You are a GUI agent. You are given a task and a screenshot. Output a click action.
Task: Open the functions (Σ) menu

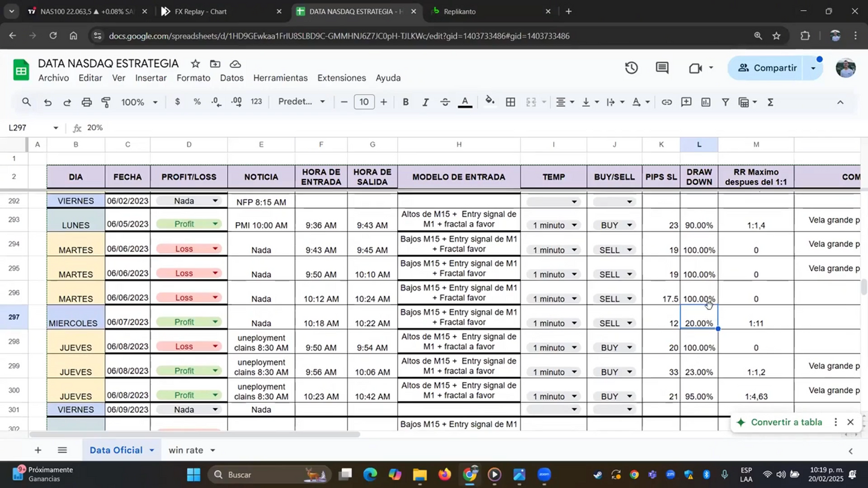click(770, 102)
